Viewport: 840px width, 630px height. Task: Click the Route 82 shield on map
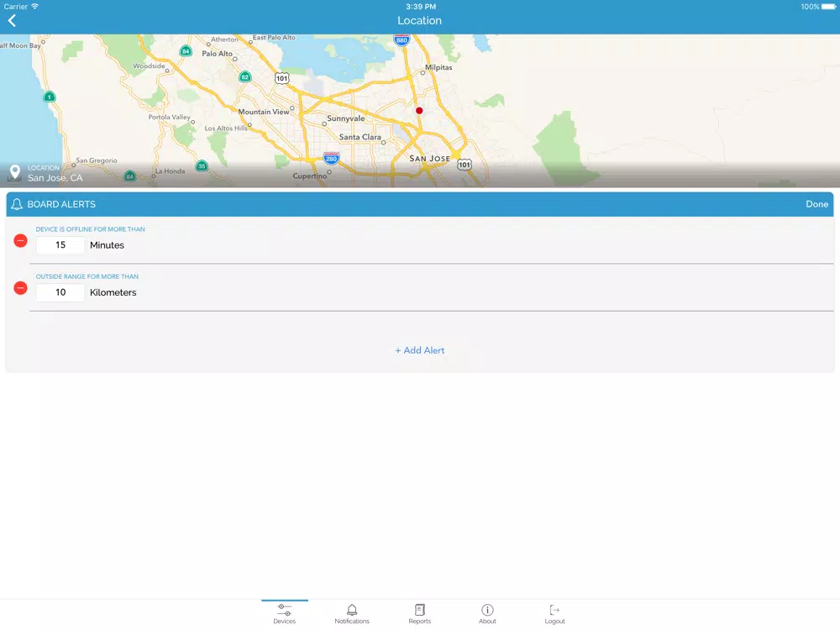[x=244, y=76]
